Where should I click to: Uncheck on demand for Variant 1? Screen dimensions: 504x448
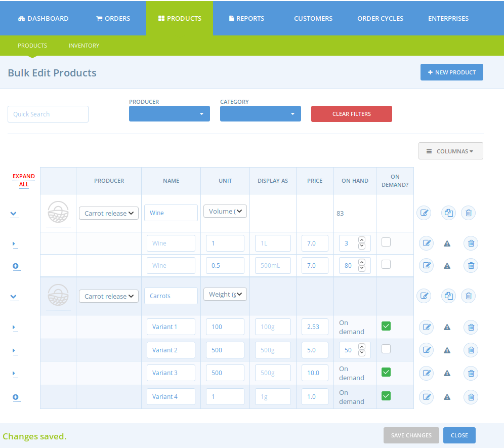(386, 326)
